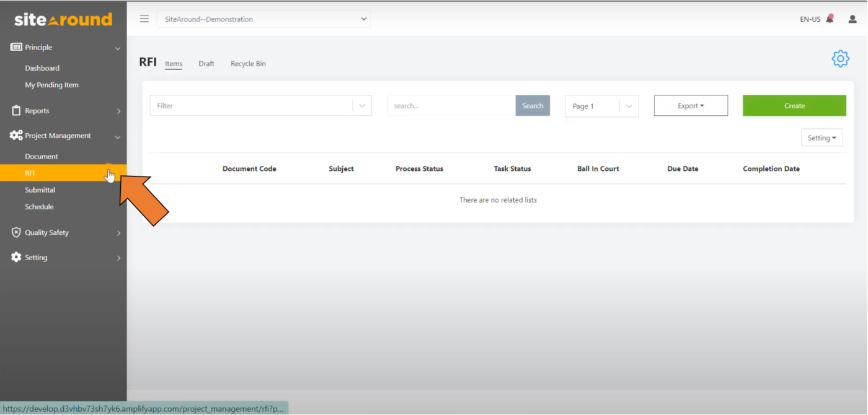Click the Search button
This screenshot has width=868, height=415.
[x=532, y=105]
